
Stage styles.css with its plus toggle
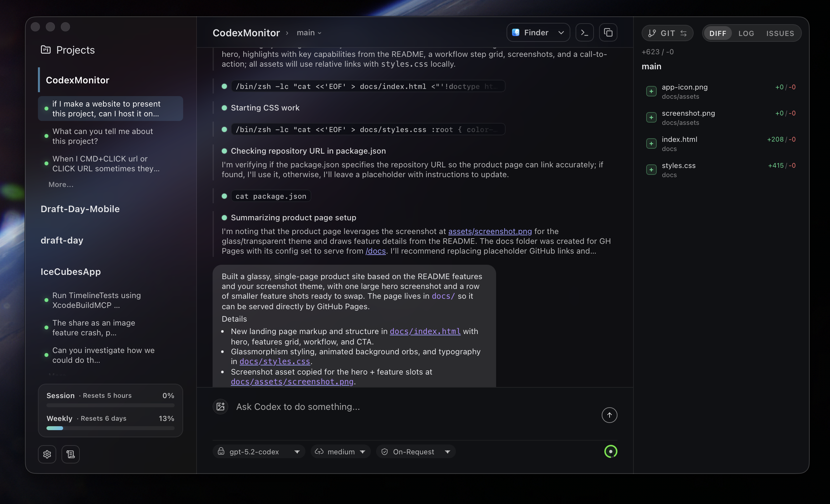coord(651,169)
